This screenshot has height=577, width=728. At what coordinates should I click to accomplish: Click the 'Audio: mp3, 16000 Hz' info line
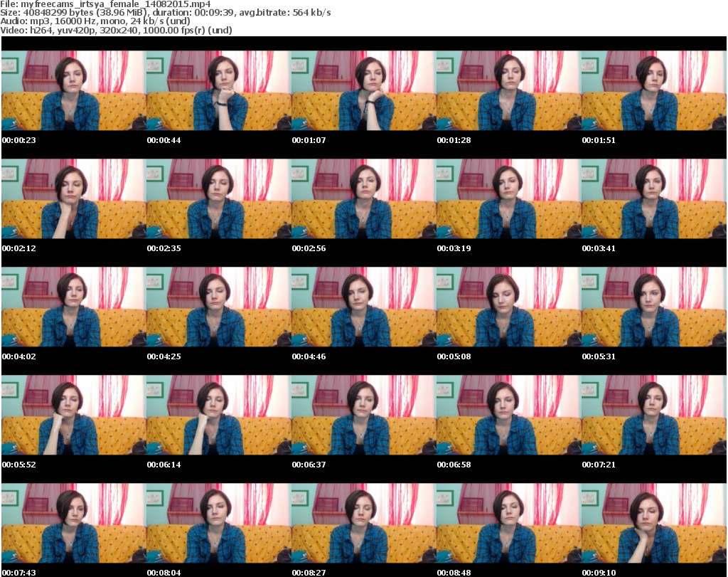click(x=95, y=21)
